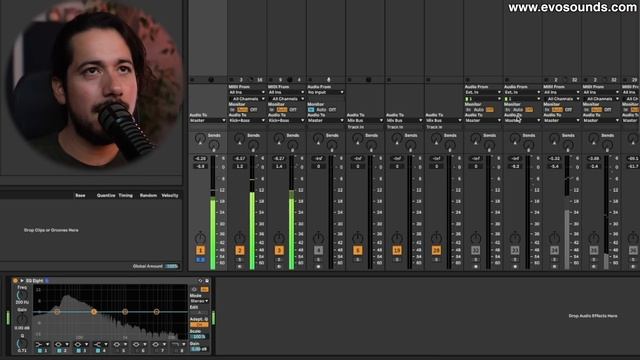Disable EQ band 1 activator square
The image size is (640, 360).
click(40, 351)
